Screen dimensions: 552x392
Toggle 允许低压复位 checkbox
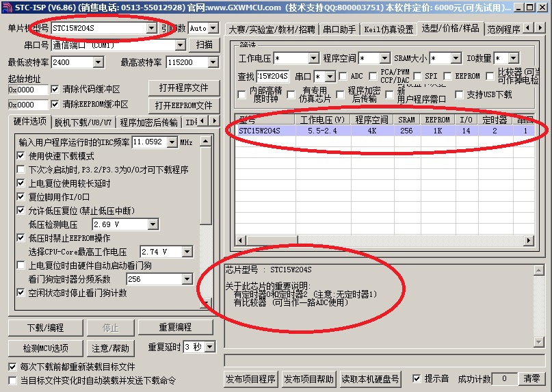(21, 211)
